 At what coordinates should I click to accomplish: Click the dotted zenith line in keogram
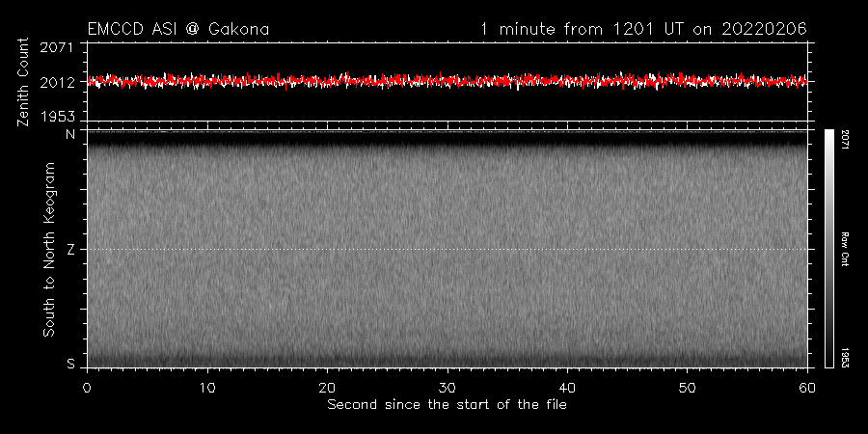[x=448, y=249]
